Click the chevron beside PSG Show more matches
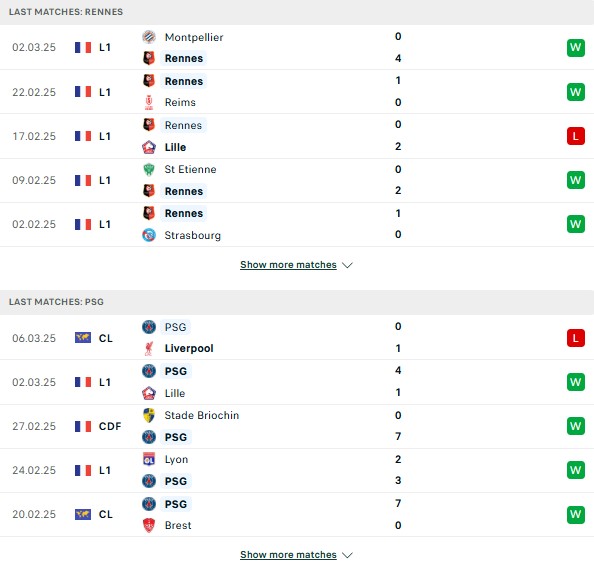This screenshot has width=594, height=576. tap(347, 555)
